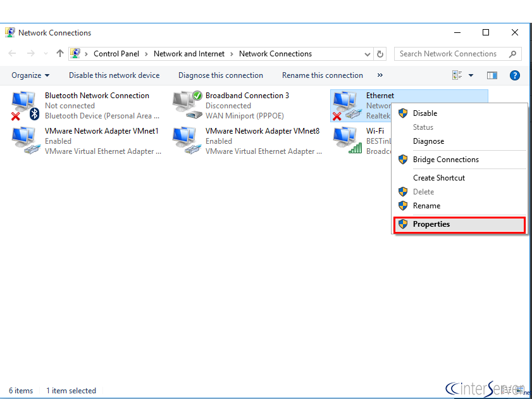
Task: Expand the address bar history dropdown
Action: [367, 54]
